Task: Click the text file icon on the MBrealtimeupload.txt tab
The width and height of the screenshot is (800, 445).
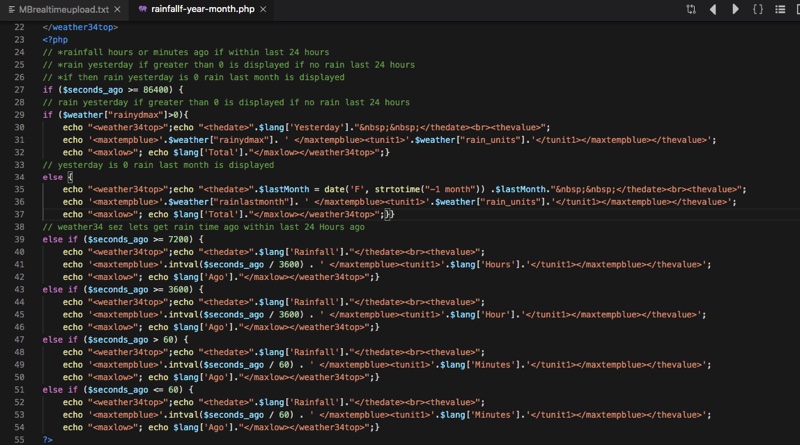Action: [x=10, y=9]
